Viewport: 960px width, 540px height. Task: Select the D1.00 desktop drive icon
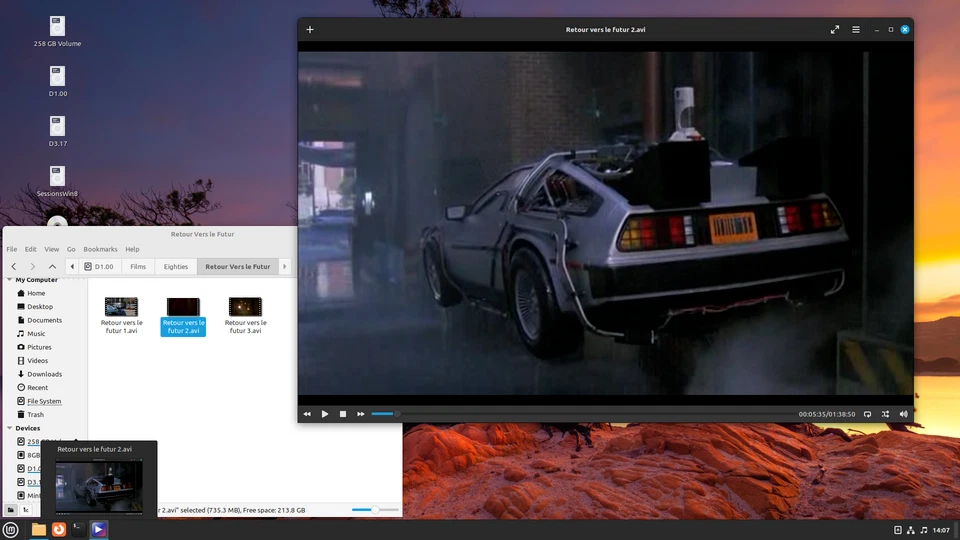pos(58,81)
